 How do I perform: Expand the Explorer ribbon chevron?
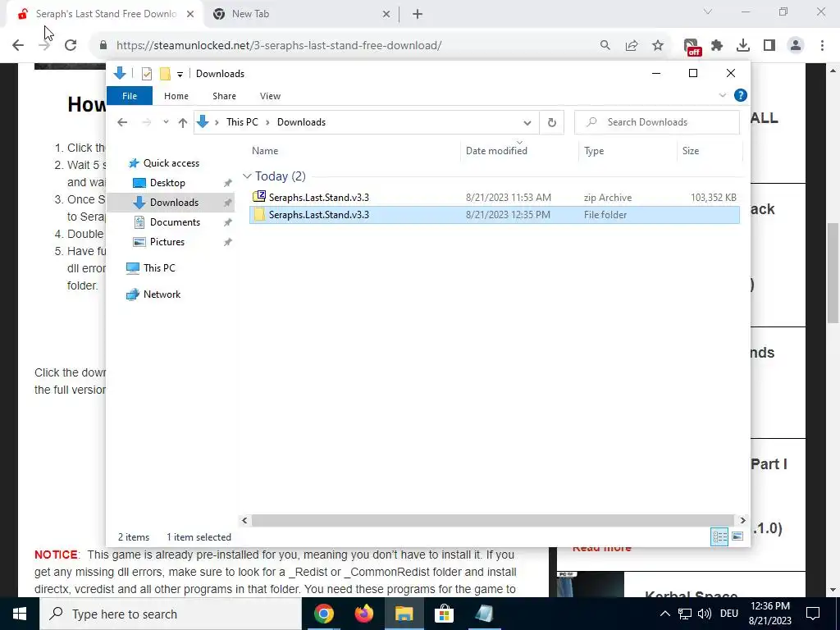click(722, 95)
